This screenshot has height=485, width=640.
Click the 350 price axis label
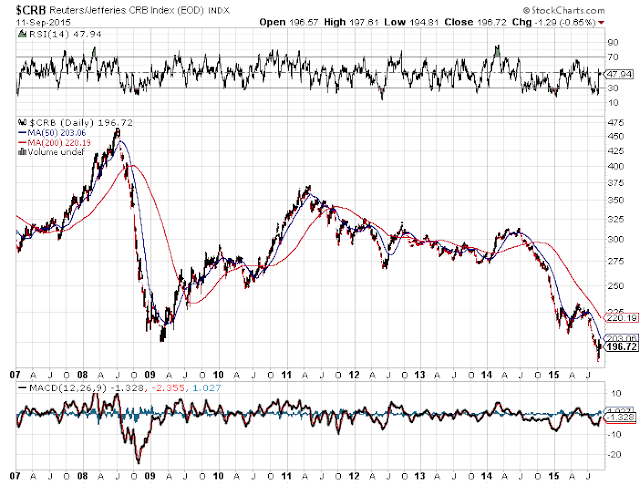(616, 200)
